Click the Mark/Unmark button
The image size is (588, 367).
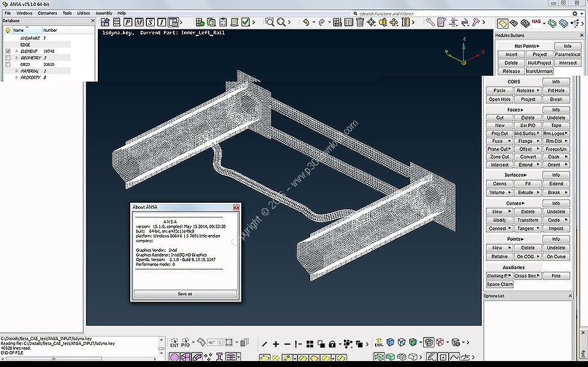(x=539, y=71)
